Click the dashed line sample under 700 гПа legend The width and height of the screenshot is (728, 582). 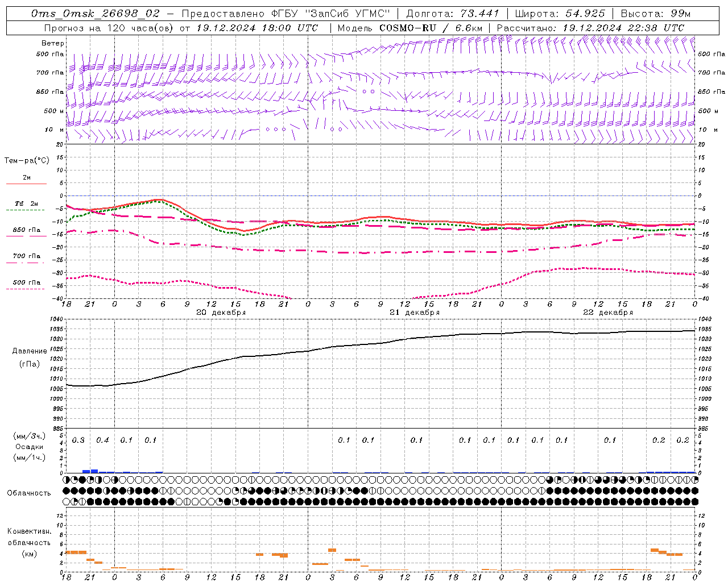(x=25, y=263)
